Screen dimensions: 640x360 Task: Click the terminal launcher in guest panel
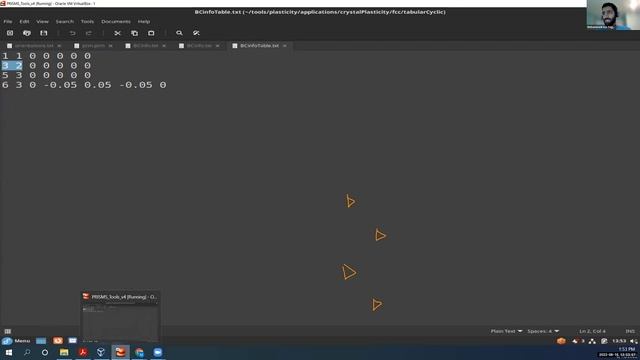point(73,341)
